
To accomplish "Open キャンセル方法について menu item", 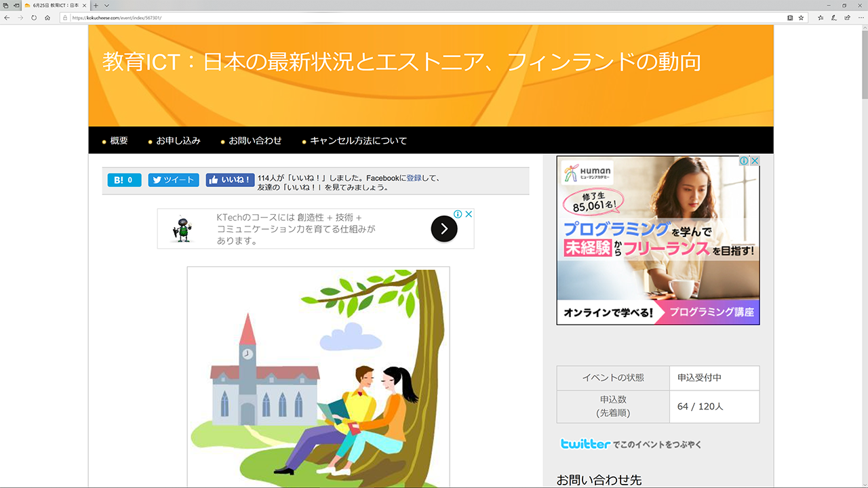I will coord(359,141).
